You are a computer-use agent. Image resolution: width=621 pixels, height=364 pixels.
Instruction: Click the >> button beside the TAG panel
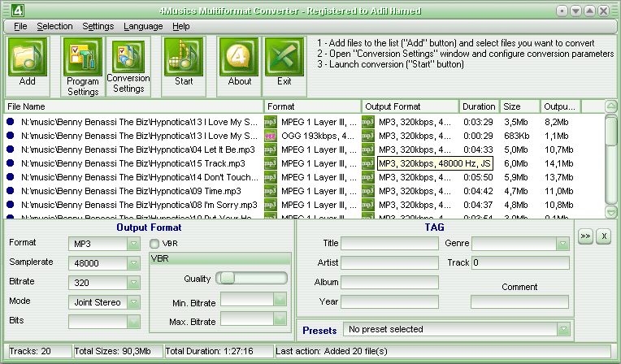(585, 236)
